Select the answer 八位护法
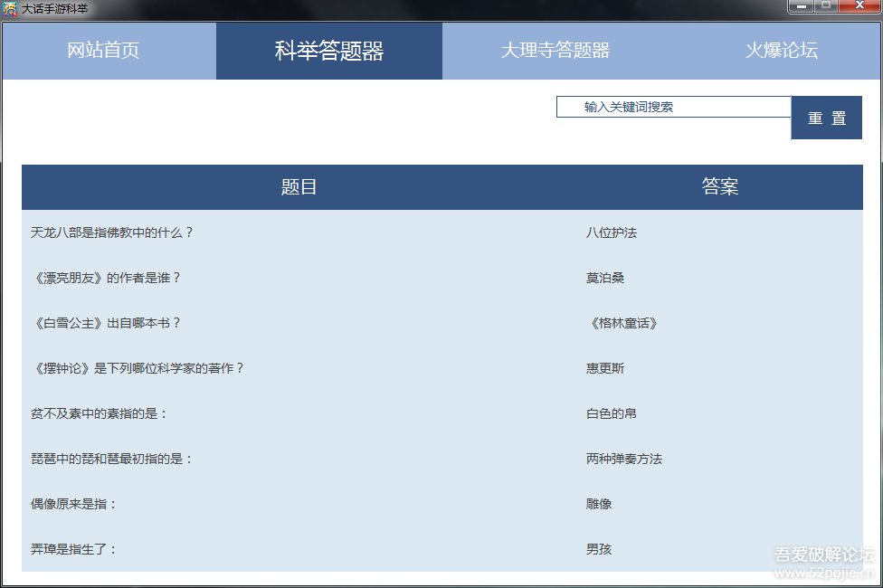Image resolution: width=883 pixels, height=588 pixels. pyautogui.click(x=612, y=232)
